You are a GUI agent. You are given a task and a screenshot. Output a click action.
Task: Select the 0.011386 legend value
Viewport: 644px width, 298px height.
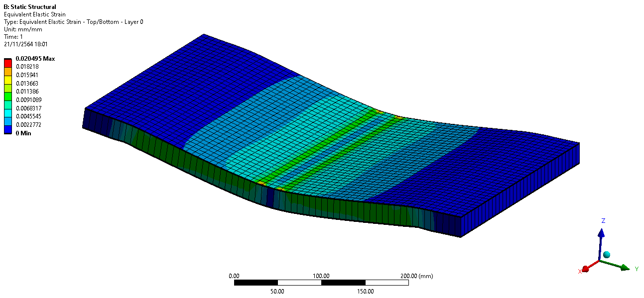27,92
